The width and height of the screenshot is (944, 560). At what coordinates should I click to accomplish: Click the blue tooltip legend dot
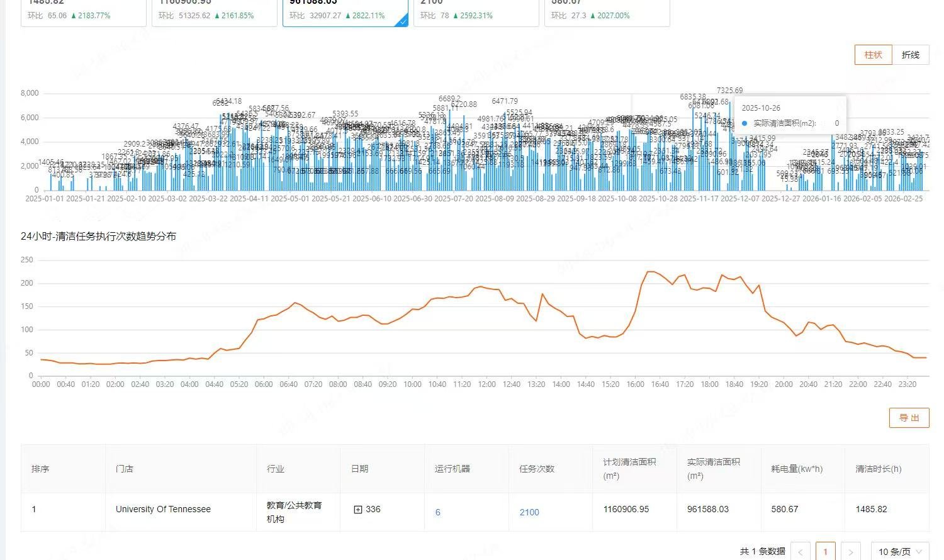coord(745,123)
